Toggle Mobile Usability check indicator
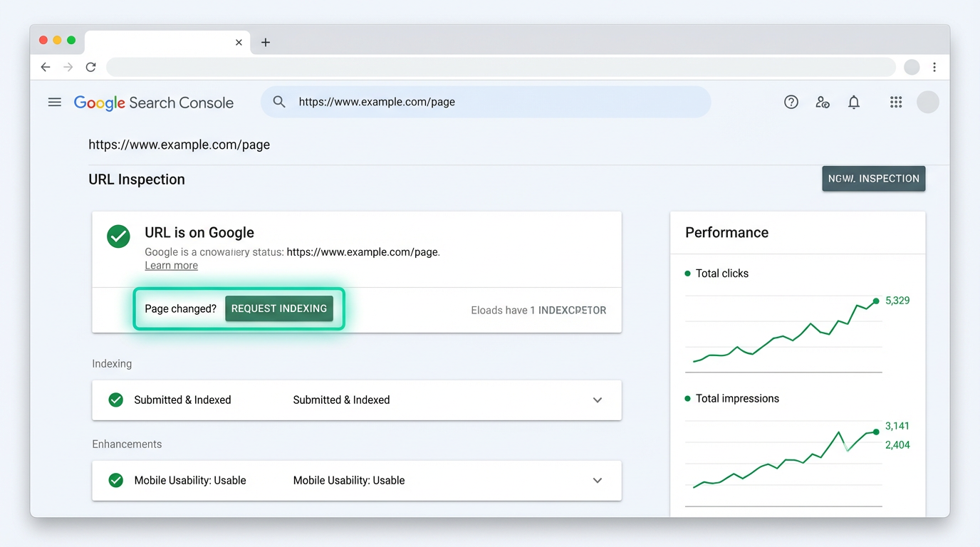 pyautogui.click(x=116, y=480)
